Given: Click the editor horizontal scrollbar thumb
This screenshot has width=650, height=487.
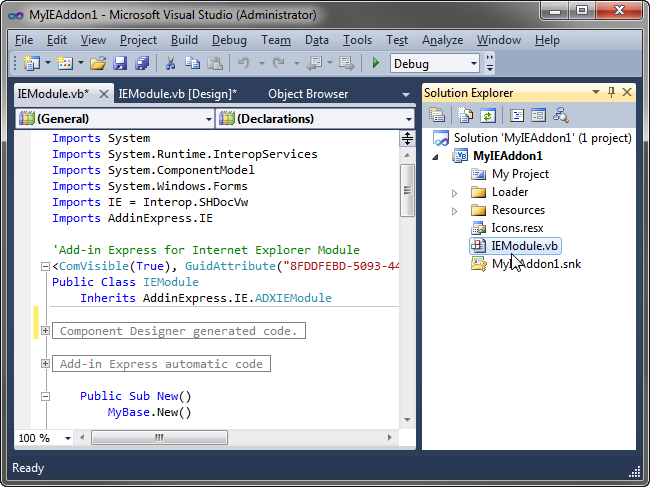Looking at the screenshot, I should tap(159, 438).
